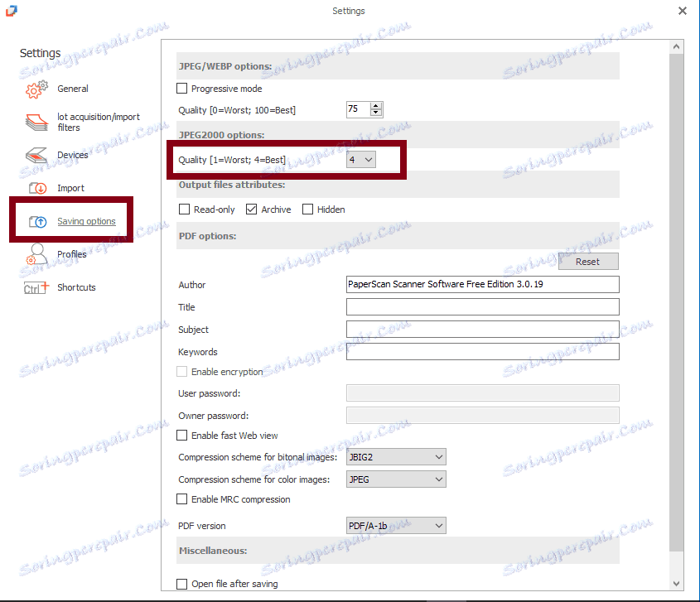Tick the disabled Enable encryption checkbox

click(x=181, y=371)
